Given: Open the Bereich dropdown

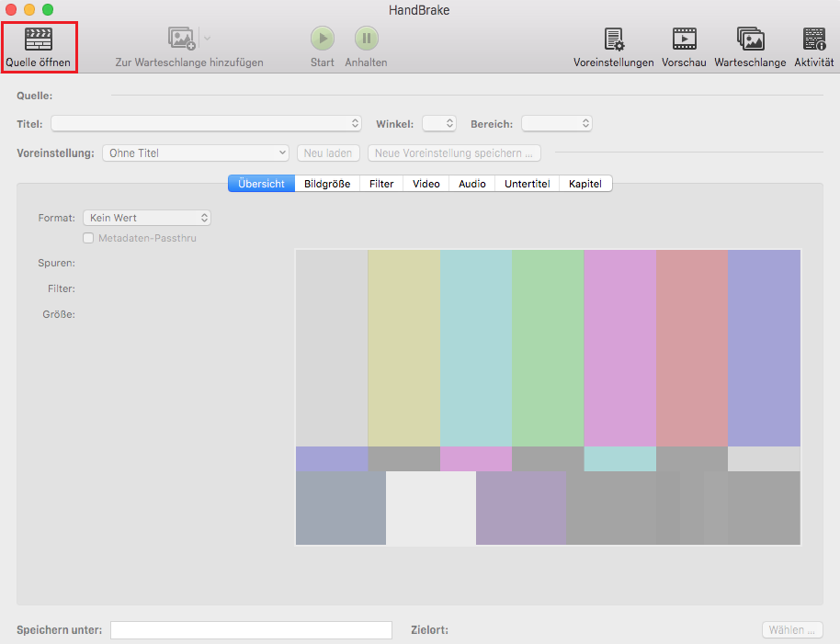Looking at the screenshot, I should point(556,123).
